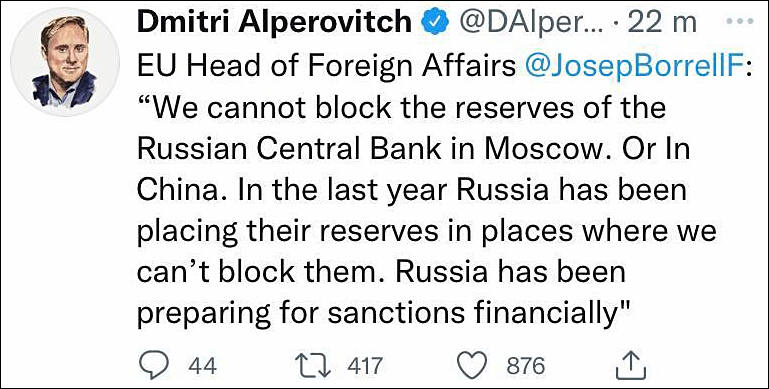Screen dimensions: 769x389
Task: Open the share upload-arrow icon
Action: 629,365
